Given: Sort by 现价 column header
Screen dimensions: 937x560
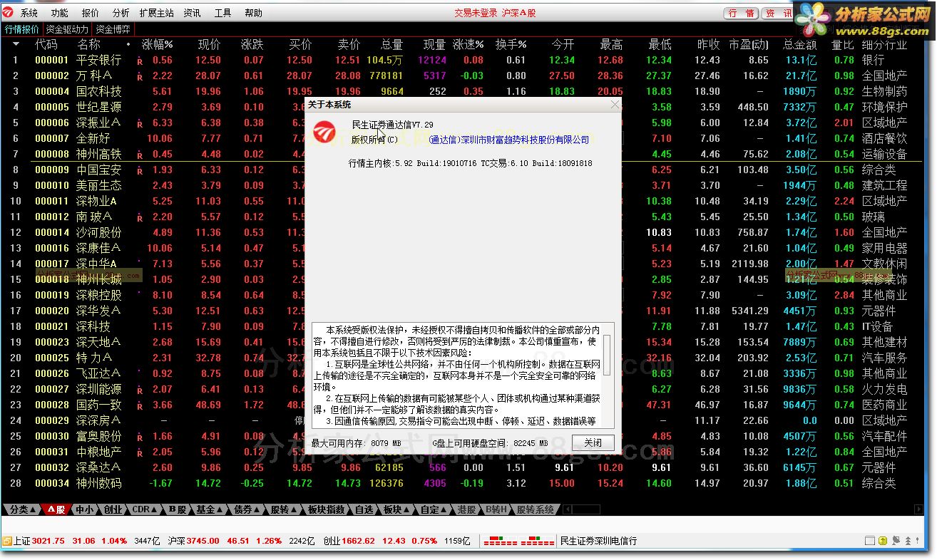Looking at the screenshot, I should point(209,44).
